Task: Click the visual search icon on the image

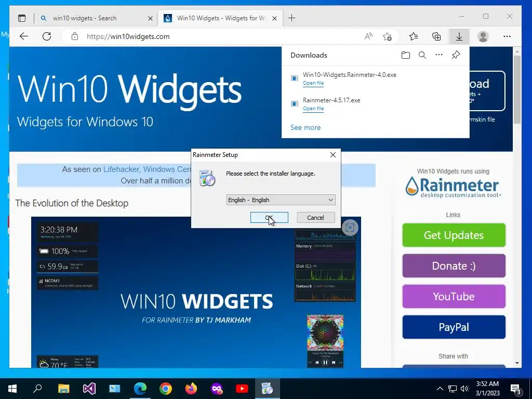Action: (x=350, y=228)
